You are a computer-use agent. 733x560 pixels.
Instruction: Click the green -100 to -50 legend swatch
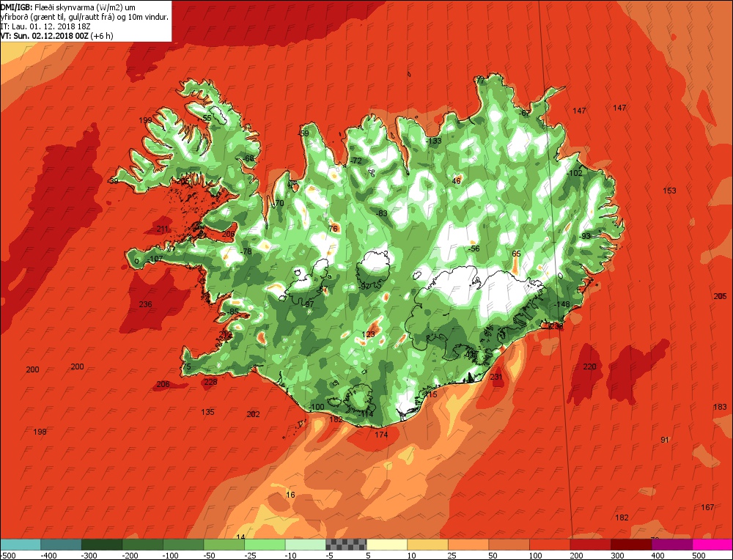(183, 545)
